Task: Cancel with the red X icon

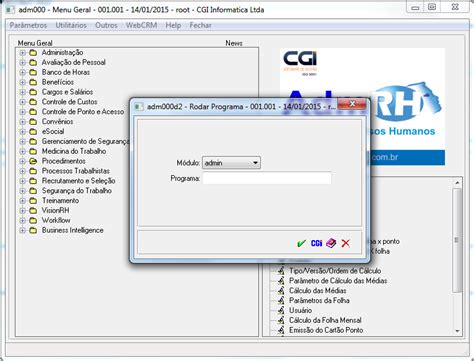Action: (x=346, y=243)
